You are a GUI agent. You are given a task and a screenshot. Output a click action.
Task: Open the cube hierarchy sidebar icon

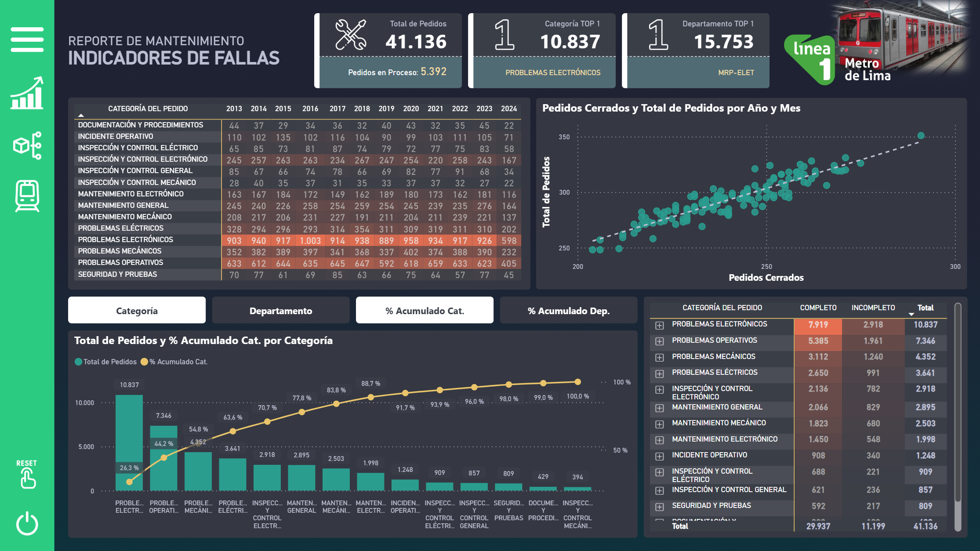pos(27,145)
